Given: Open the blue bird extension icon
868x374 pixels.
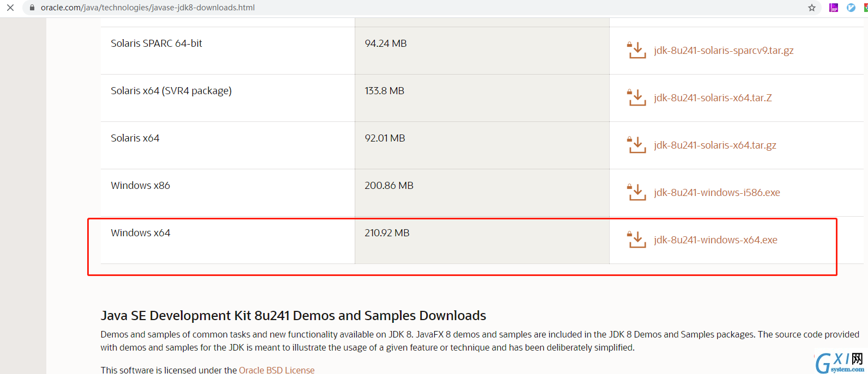Looking at the screenshot, I should pyautogui.click(x=851, y=8).
